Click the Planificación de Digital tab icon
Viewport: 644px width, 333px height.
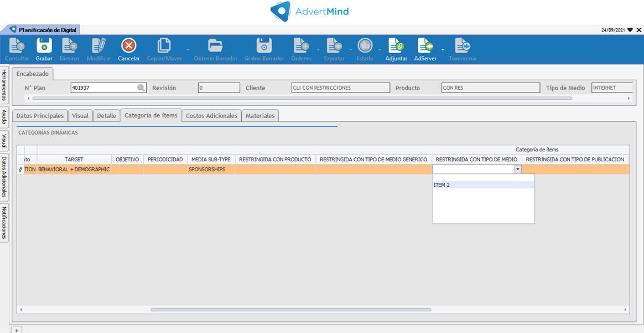13,29
